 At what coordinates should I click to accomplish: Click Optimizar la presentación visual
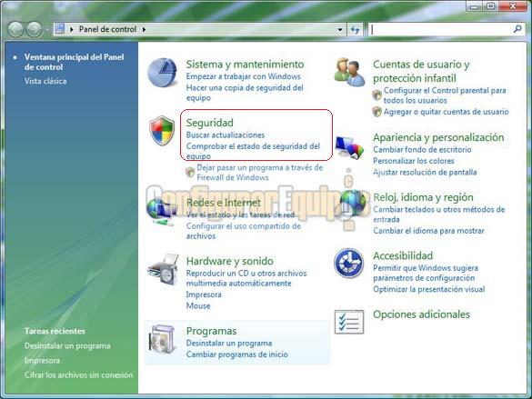pyautogui.click(x=429, y=290)
